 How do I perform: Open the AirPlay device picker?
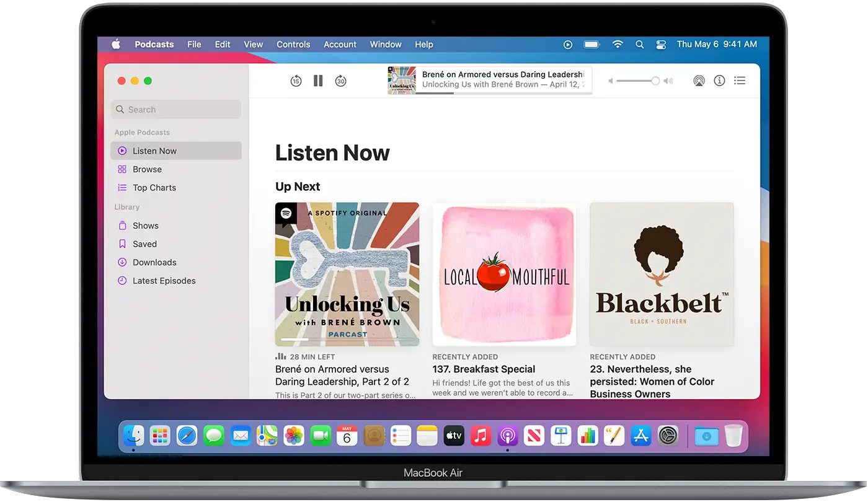(x=699, y=81)
